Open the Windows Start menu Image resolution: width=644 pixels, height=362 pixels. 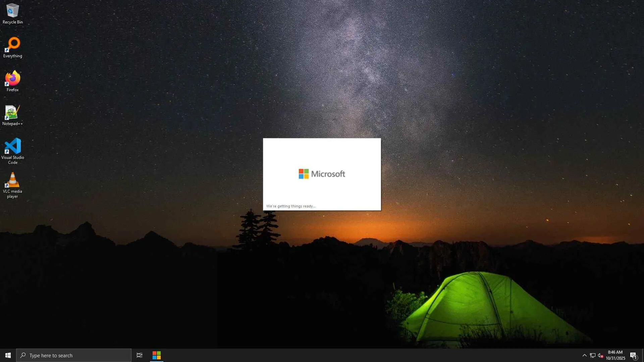tap(8, 355)
